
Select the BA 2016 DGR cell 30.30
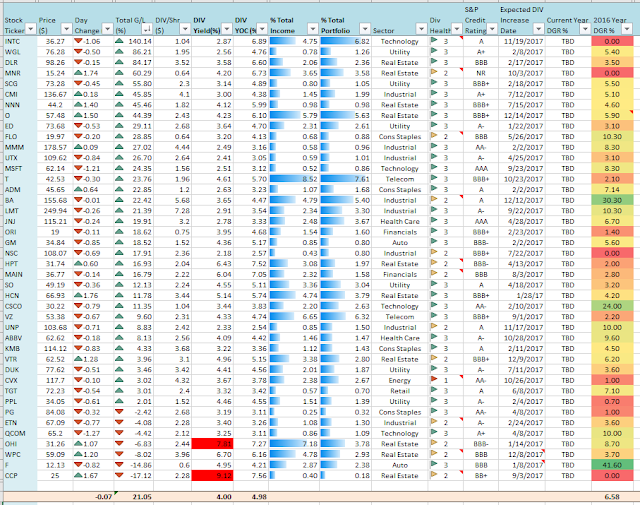pyautogui.click(x=612, y=200)
